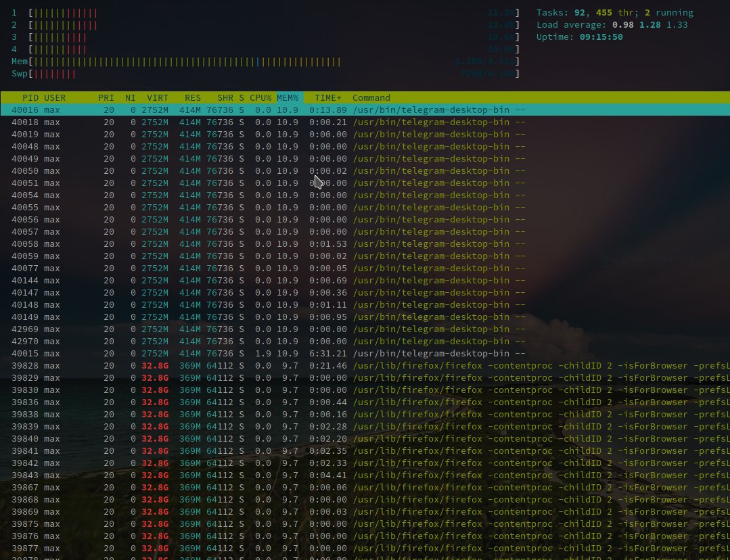Click the CPU 1 usage meter bar
Screen dimensions: 730x560
pos(274,13)
